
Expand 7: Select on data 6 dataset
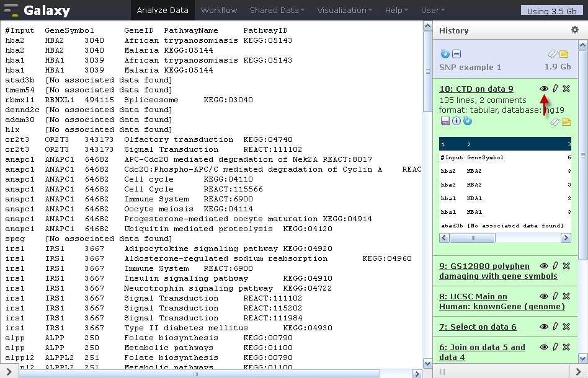click(478, 327)
